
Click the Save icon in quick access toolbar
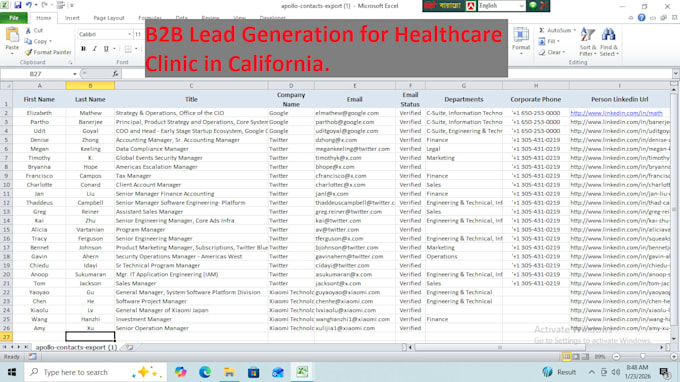coord(17,5)
